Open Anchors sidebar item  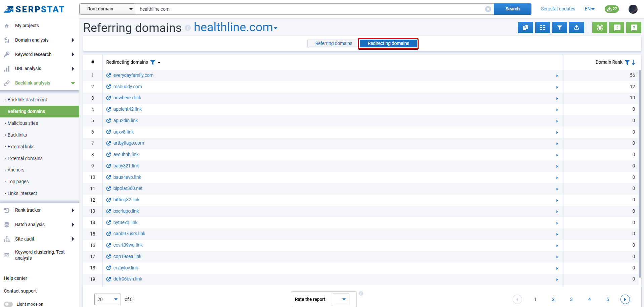coord(16,170)
